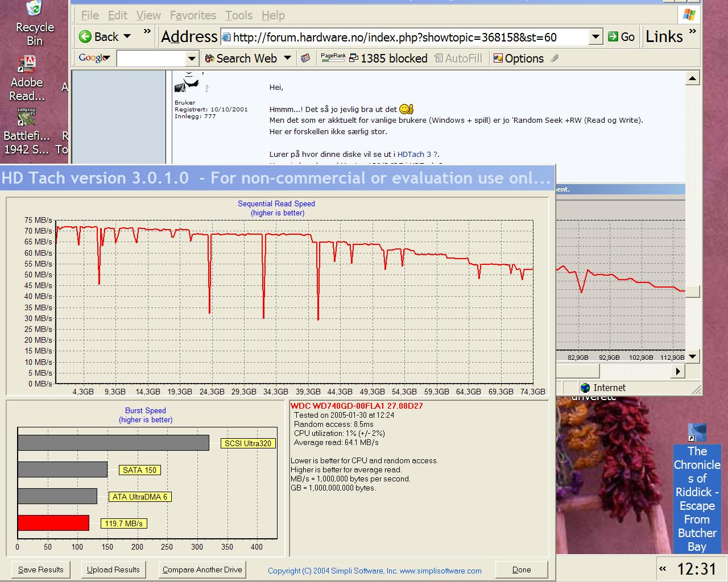Click the taskbar clock showing 12:31
This screenshot has height=582, width=728.
(x=696, y=568)
